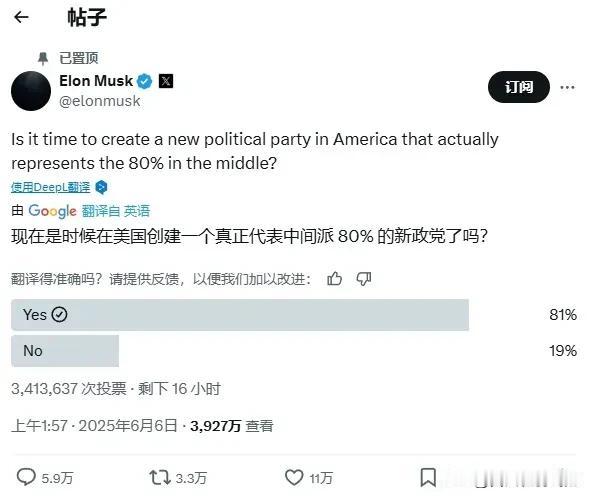Screen dimensions: 592x500
Task: Give thumbs up on translation
Action: click(335, 279)
